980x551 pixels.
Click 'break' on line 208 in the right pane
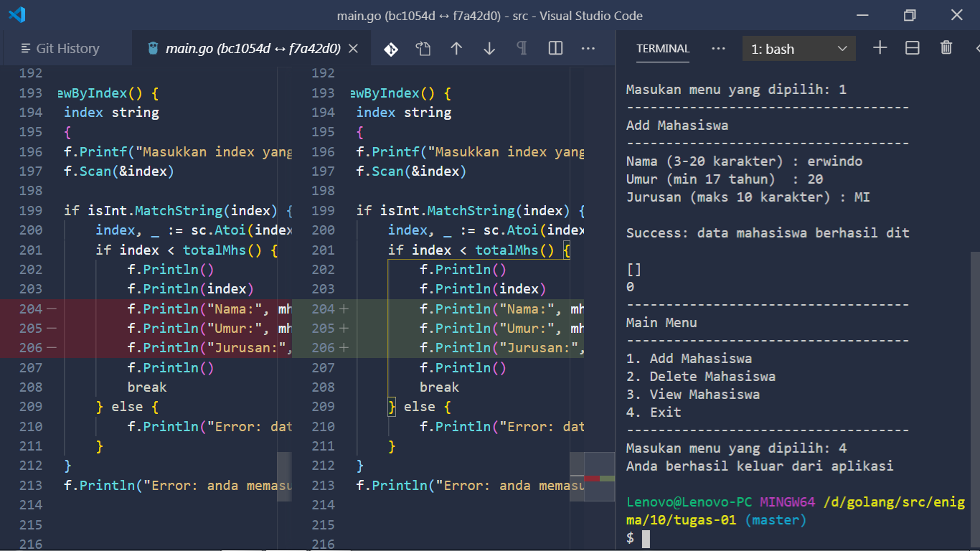coord(440,387)
